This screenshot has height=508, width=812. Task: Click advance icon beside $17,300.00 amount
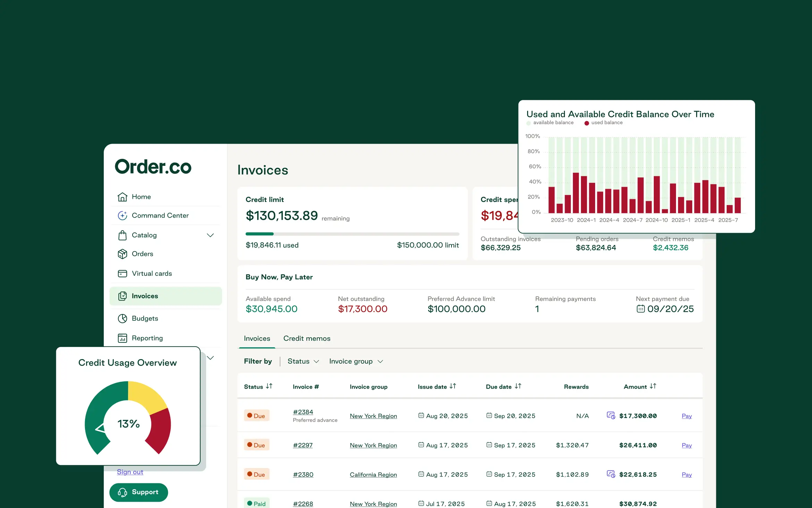point(611,415)
